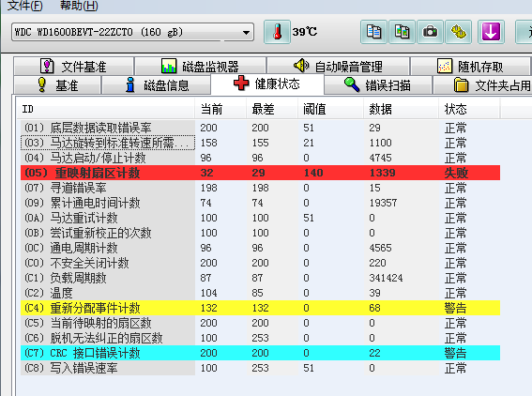This screenshot has width=532, height=396.
Task: Click the ID column header
Action: click(105, 109)
